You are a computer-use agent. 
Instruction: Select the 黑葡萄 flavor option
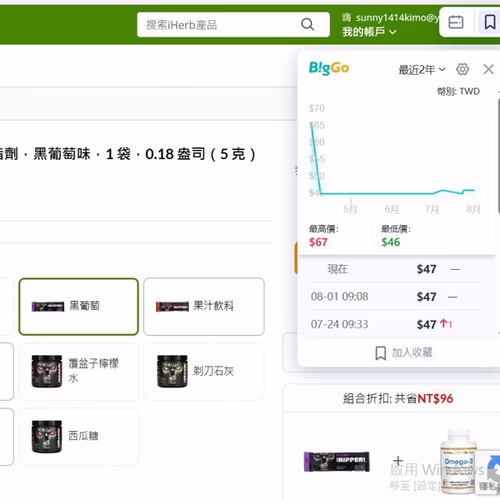pos(79,306)
